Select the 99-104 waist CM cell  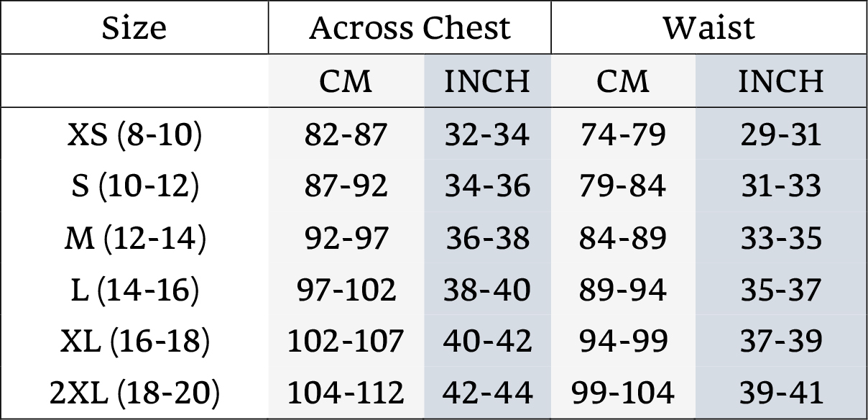coord(622,393)
